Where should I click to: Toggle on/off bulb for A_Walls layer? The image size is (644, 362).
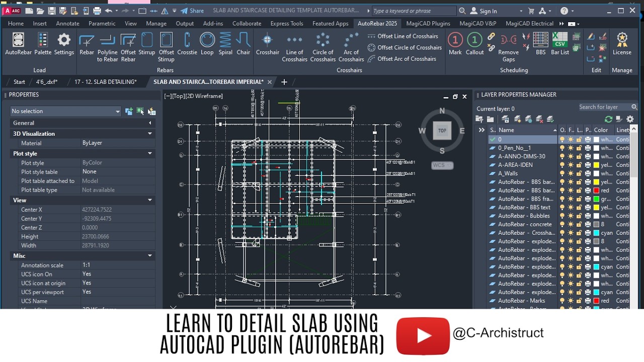(562, 173)
